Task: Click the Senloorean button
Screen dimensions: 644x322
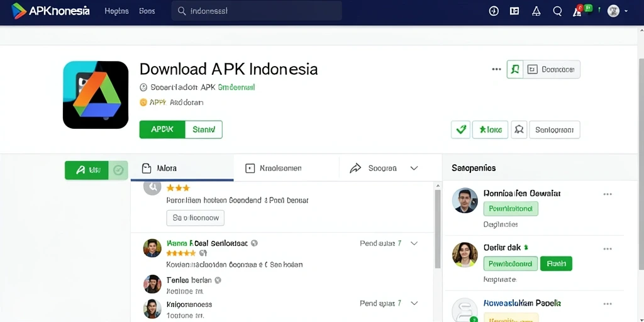Action: (555, 130)
